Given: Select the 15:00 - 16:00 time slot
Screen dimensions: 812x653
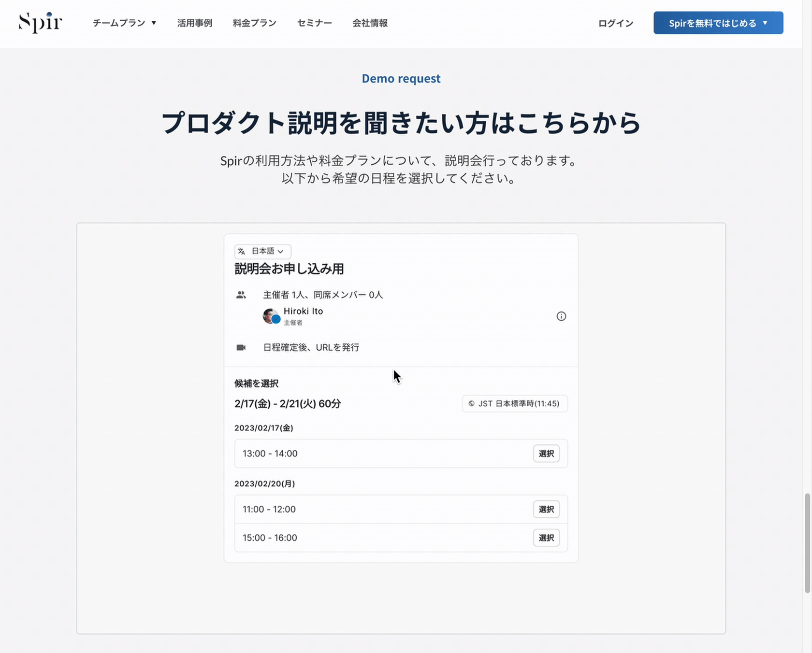Looking at the screenshot, I should click(x=546, y=538).
